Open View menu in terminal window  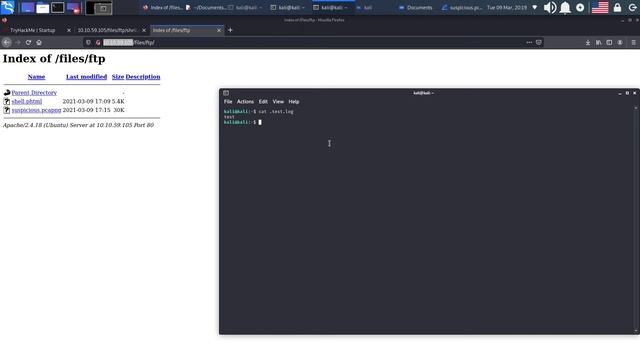tap(278, 102)
